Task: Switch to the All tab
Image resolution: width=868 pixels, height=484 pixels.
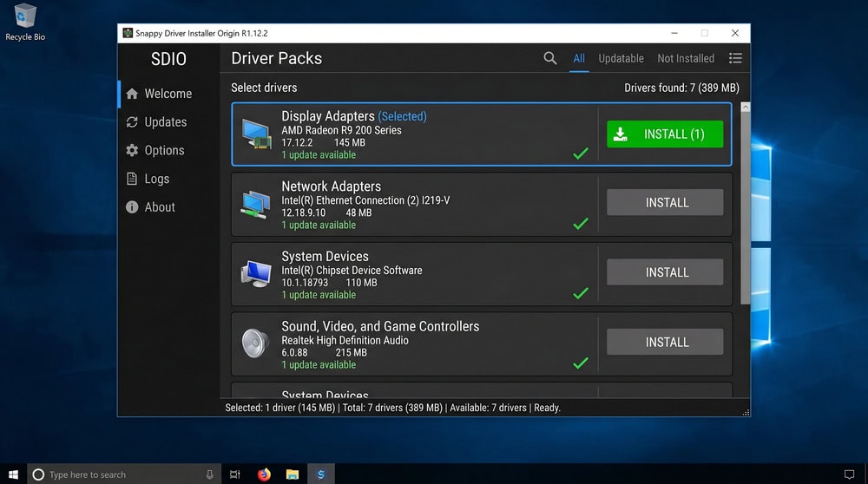Action: point(579,58)
